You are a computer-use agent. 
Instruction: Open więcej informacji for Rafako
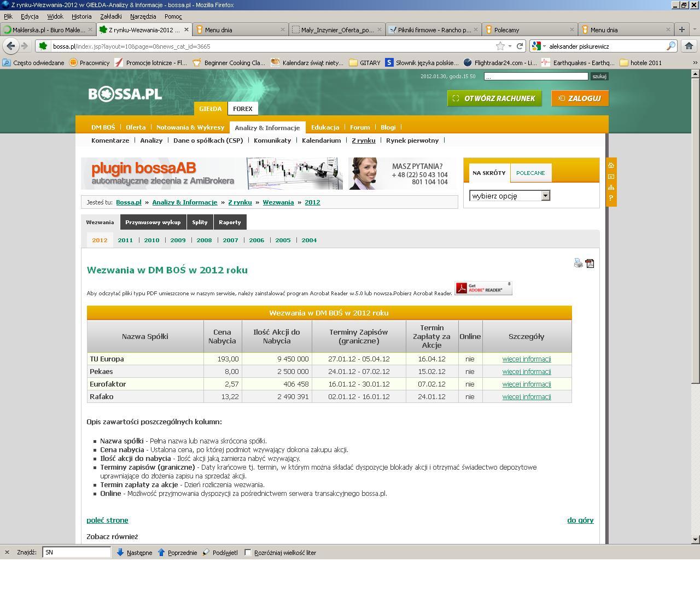tap(527, 397)
